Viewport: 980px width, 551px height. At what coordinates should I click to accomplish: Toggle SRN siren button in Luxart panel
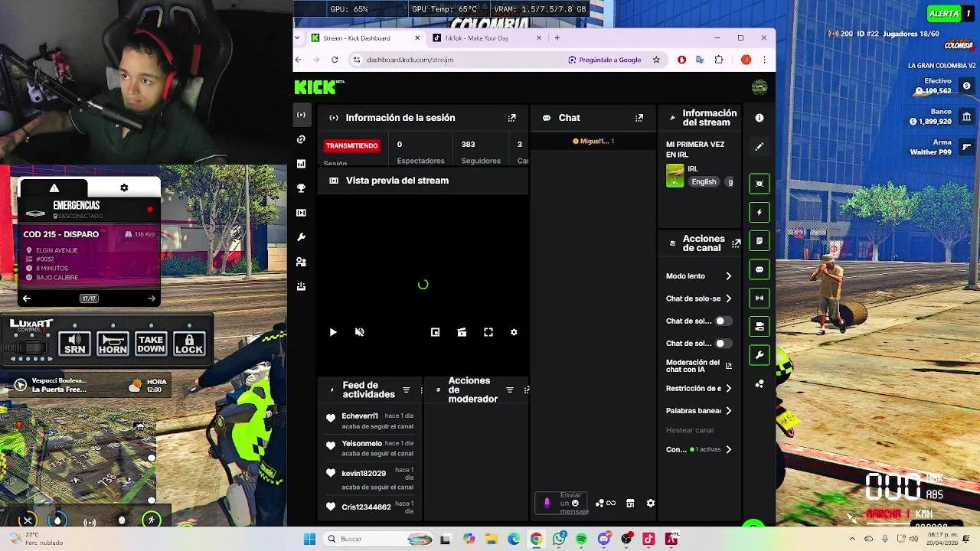tap(74, 344)
